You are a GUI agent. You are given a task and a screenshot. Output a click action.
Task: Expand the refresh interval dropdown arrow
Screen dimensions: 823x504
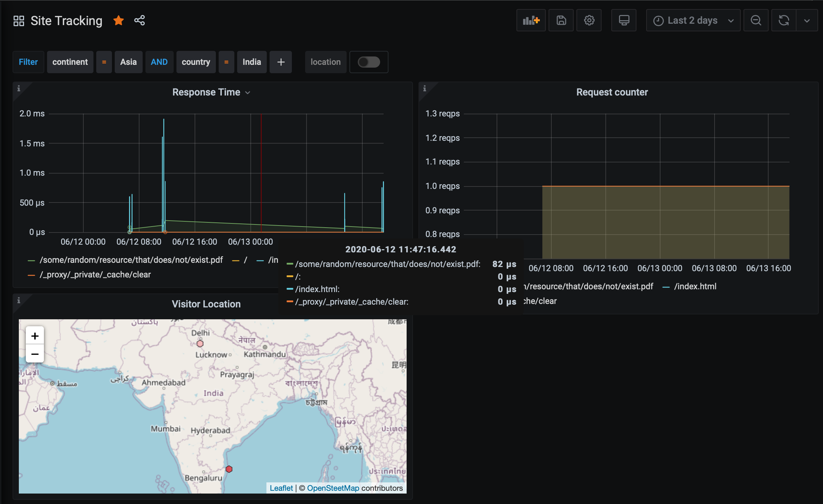[x=807, y=21]
